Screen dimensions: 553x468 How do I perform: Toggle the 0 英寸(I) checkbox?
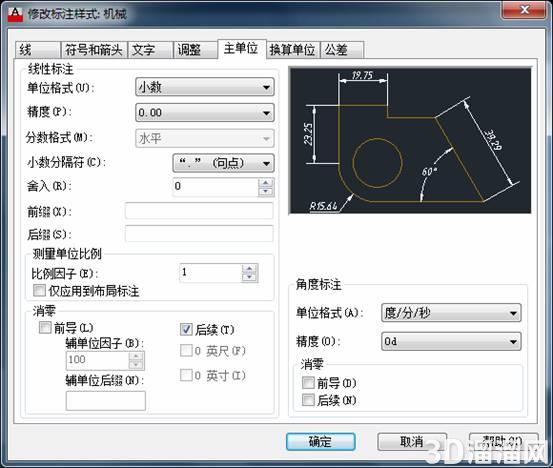pyautogui.click(x=186, y=375)
